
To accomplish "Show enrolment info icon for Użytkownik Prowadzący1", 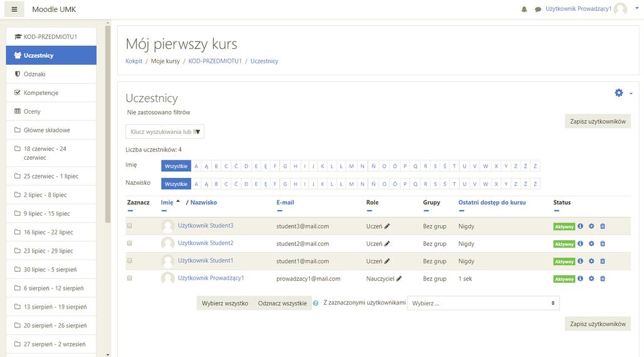I will (x=580, y=278).
